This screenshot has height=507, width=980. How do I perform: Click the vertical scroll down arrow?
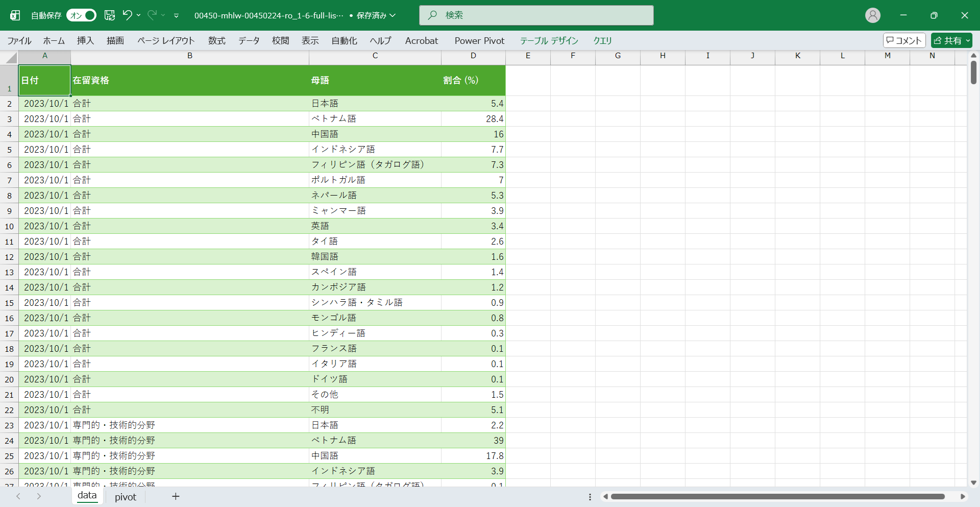tap(973, 482)
